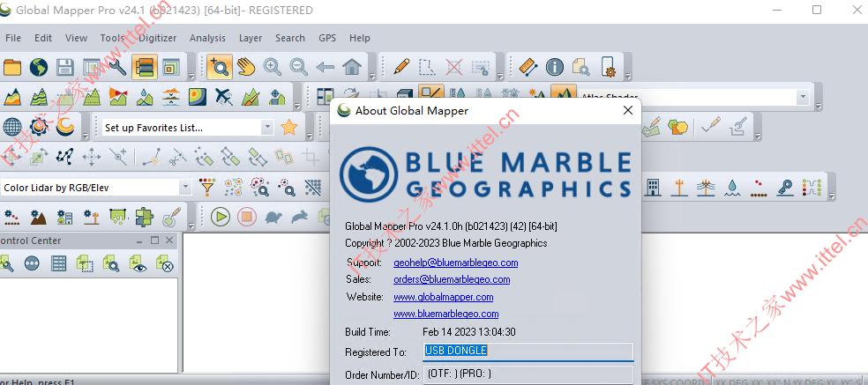The image size is (868, 385).
Task: Click the turtle slow speed icon
Action: [x=273, y=216]
